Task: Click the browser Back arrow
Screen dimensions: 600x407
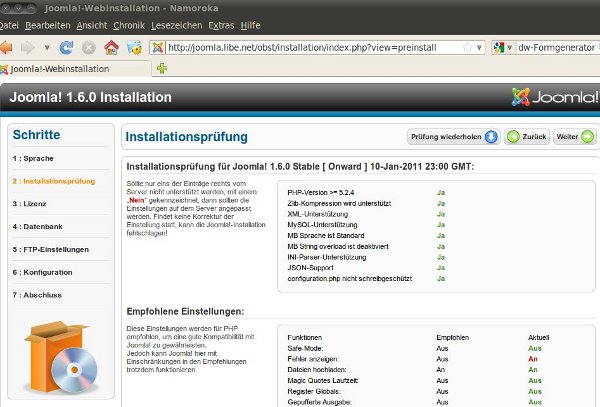Action: point(6,48)
